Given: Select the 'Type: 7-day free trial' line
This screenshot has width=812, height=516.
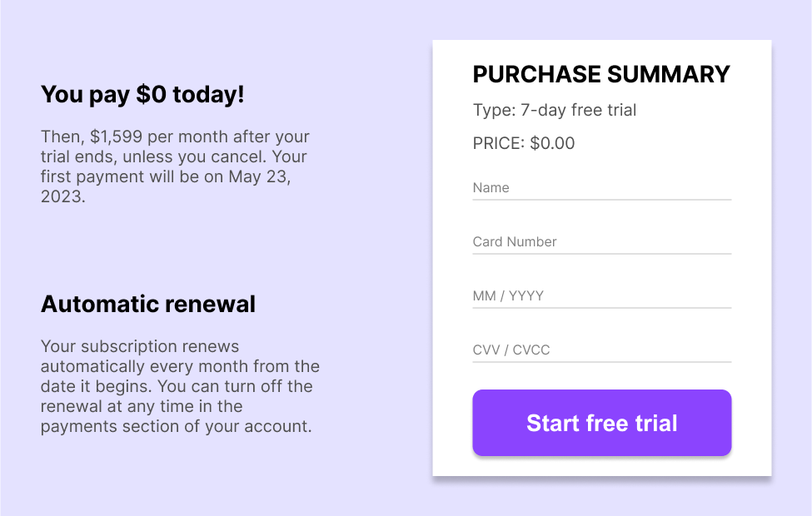Looking at the screenshot, I should pos(554,110).
